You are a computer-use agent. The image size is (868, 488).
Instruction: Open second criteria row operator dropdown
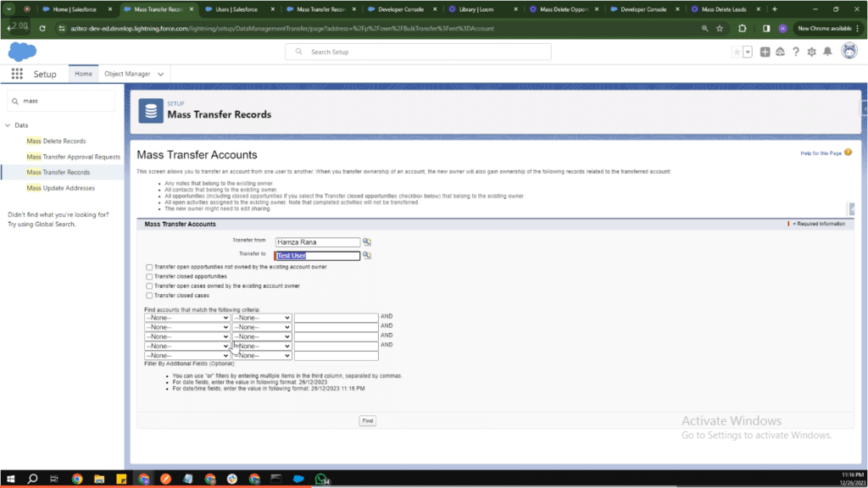262,327
